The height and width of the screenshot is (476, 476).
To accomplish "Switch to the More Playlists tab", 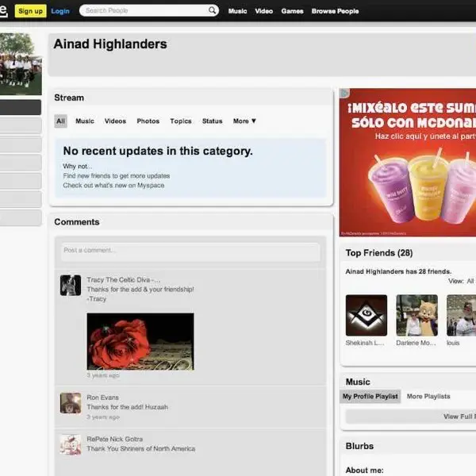I will (x=428, y=397).
